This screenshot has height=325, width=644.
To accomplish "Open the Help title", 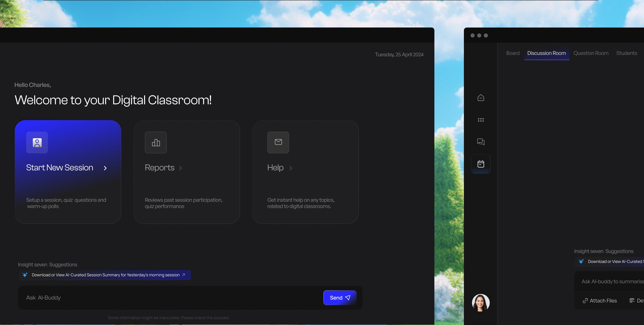I will [x=275, y=168].
